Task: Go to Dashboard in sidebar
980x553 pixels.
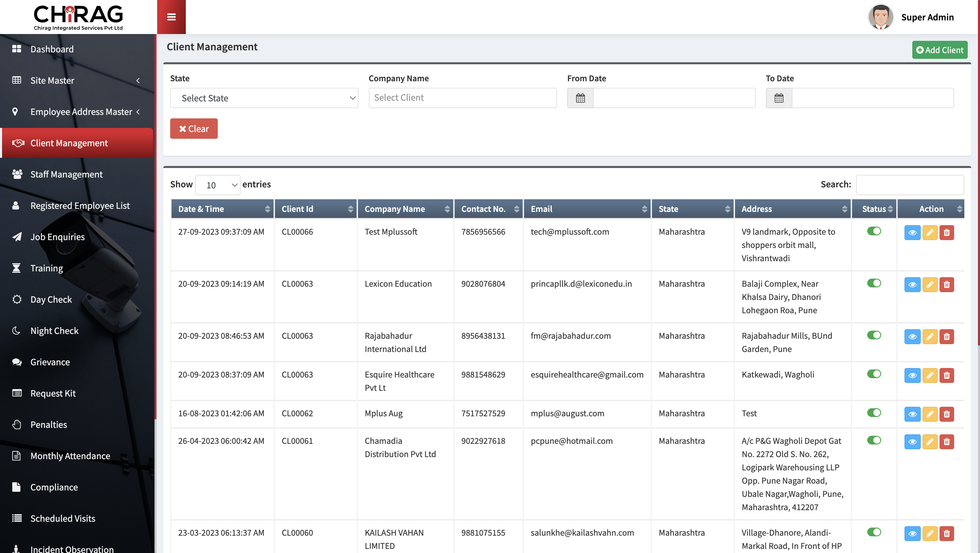Action: click(77, 49)
